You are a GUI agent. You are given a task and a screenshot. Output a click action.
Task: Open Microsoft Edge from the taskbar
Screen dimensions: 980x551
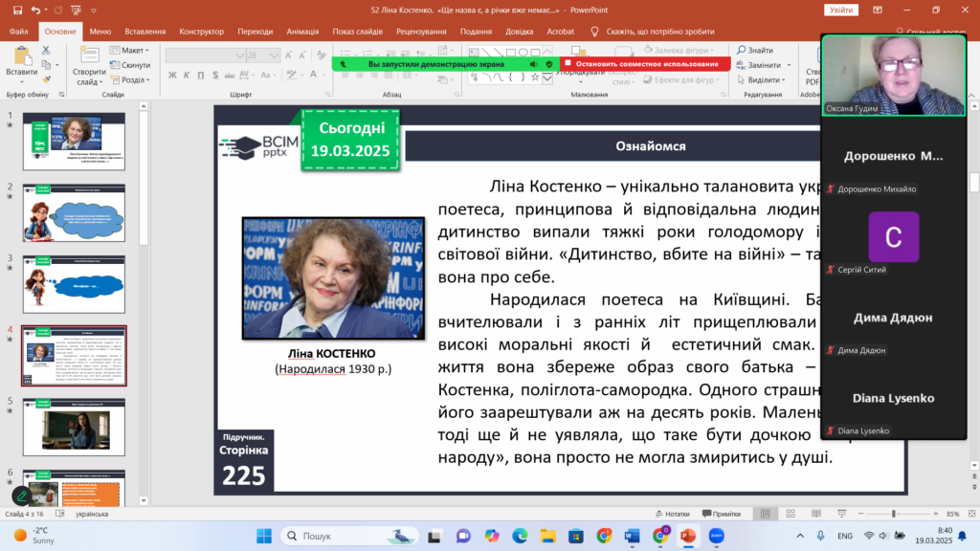click(x=520, y=536)
